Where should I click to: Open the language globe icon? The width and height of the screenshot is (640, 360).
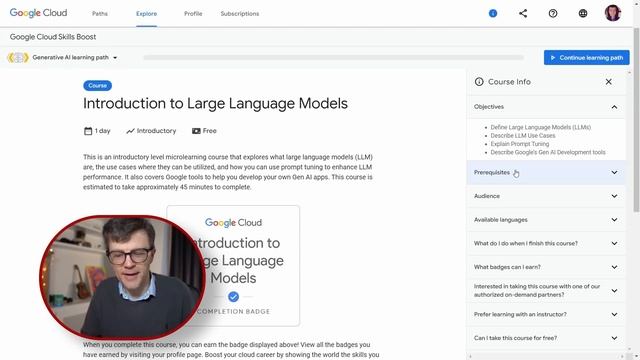pyautogui.click(x=583, y=13)
